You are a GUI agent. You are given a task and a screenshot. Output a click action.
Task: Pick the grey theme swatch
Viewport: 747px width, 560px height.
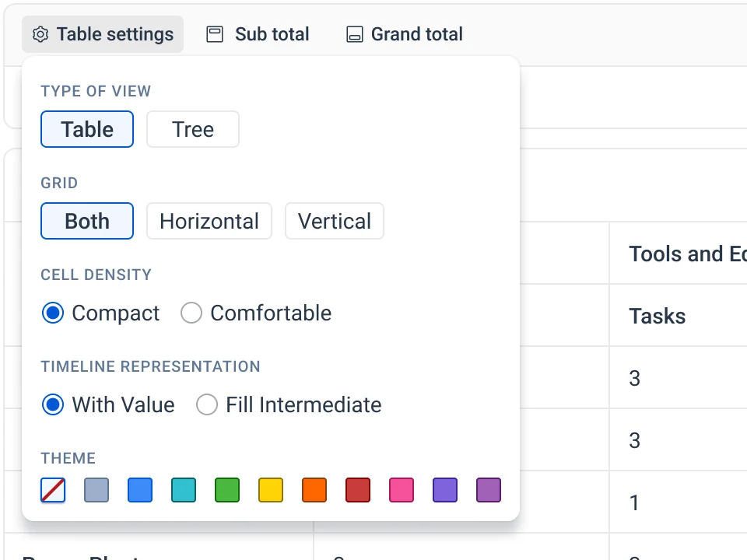click(96, 490)
